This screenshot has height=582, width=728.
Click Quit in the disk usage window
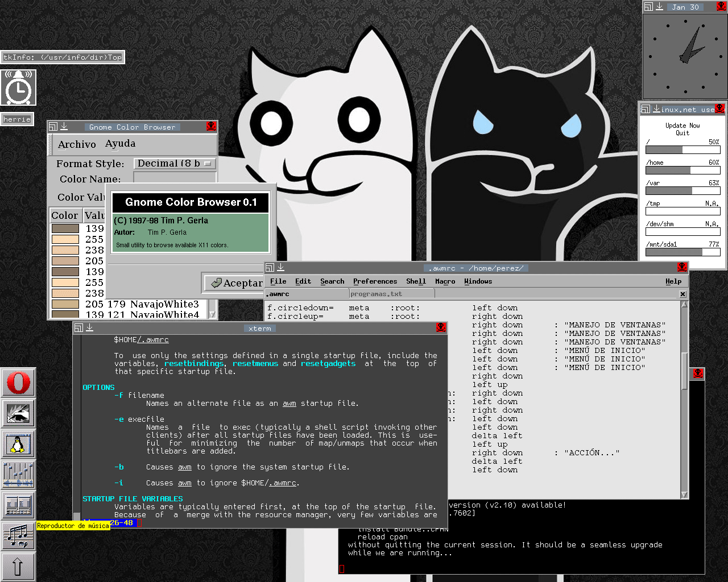click(682, 133)
